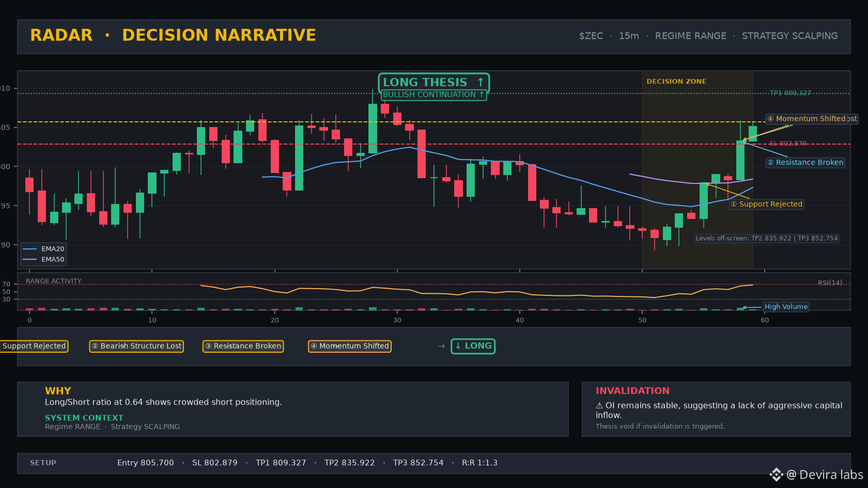The image size is (868, 488).
Task: Click the RADAR DECISION NARRATIVE title
Action: click(173, 35)
